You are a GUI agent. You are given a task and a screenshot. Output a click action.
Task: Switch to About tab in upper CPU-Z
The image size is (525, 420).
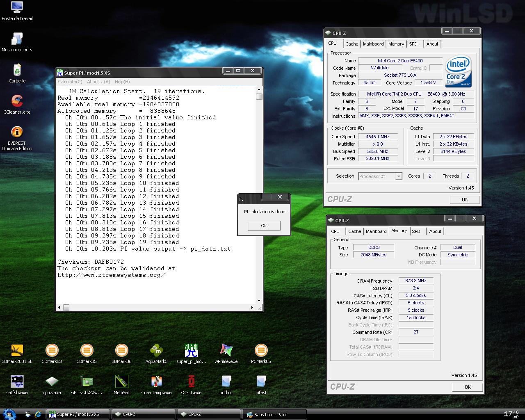432,44
